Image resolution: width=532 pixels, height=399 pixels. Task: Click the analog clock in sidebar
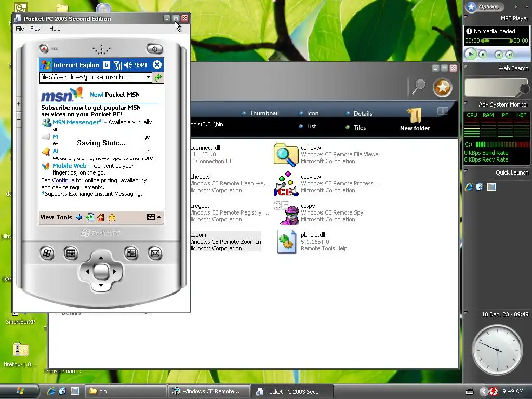pos(497,349)
